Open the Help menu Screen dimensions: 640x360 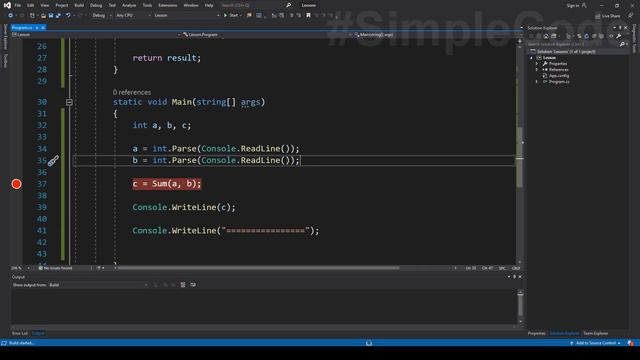pos(209,5)
